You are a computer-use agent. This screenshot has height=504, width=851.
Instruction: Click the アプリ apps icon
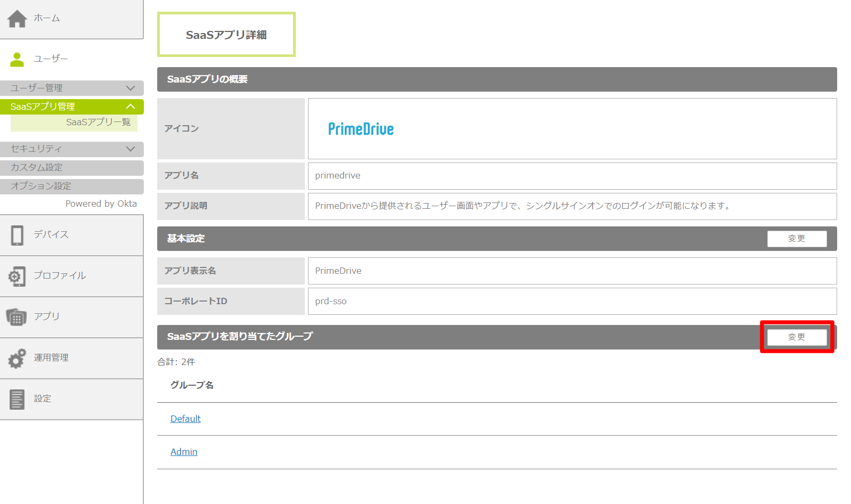(x=17, y=317)
